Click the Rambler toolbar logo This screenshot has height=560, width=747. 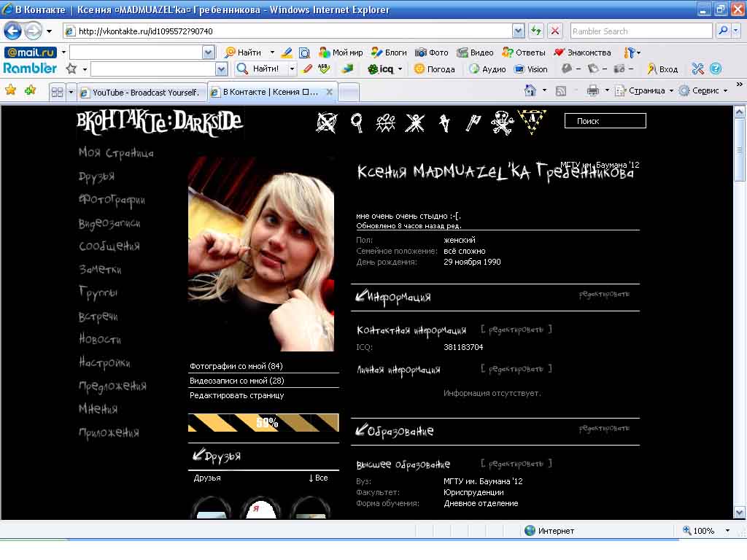(x=30, y=69)
